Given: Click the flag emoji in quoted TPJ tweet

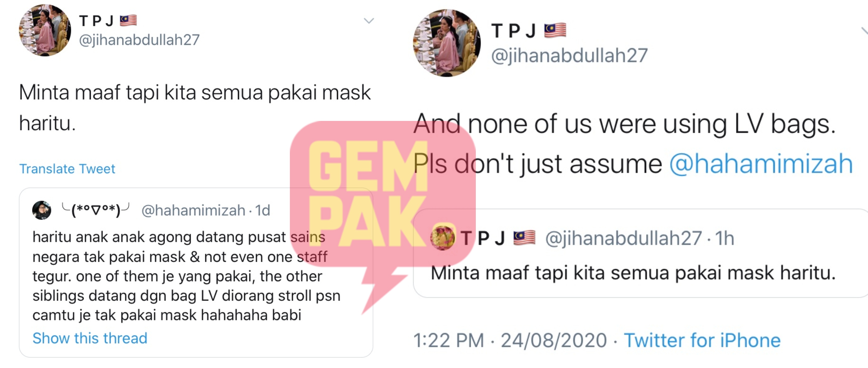Looking at the screenshot, I should pos(524,238).
